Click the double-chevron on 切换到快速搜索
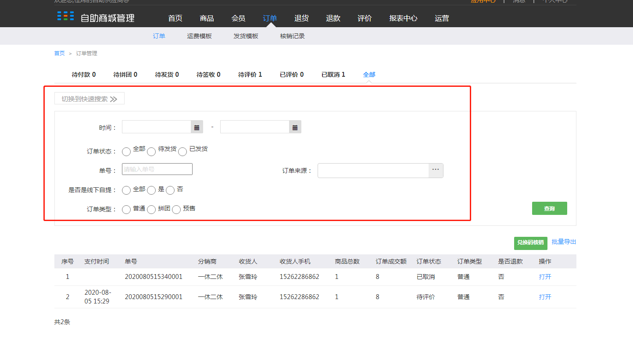The image size is (633, 364). tap(114, 99)
